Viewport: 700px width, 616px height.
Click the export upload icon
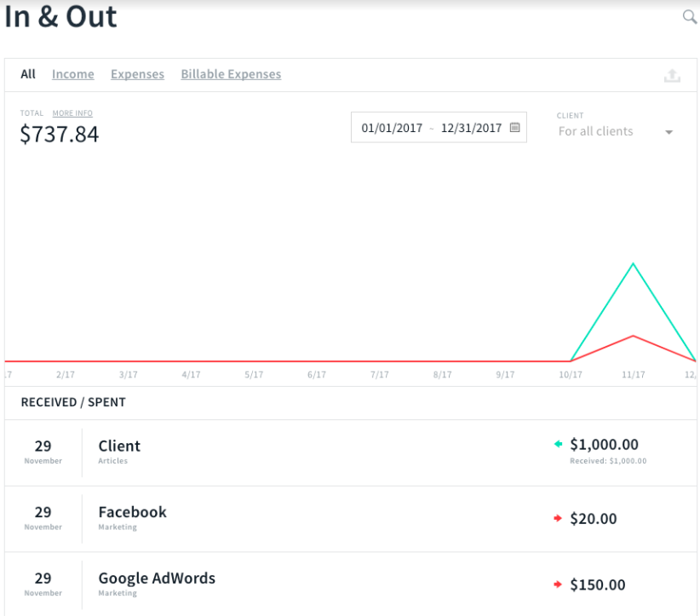tap(672, 76)
